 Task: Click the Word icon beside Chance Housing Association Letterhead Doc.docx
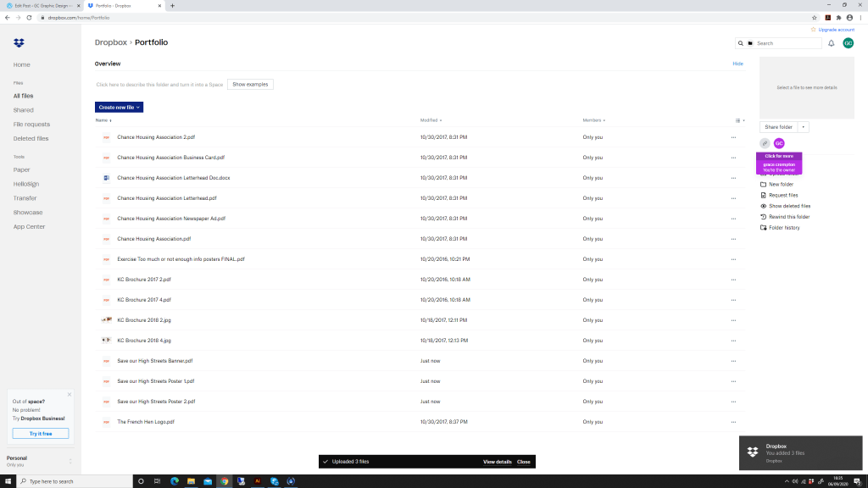click(107, 178)
